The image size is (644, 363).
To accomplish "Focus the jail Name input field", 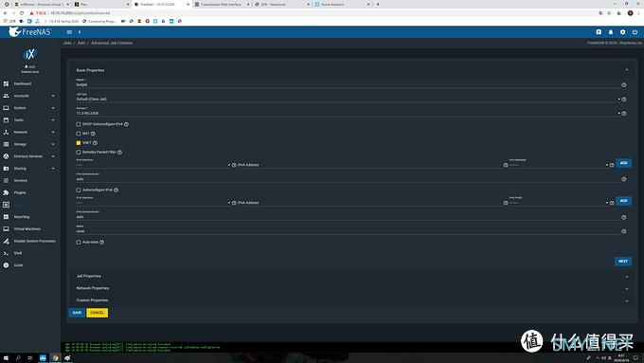I will tap(348, 84).
